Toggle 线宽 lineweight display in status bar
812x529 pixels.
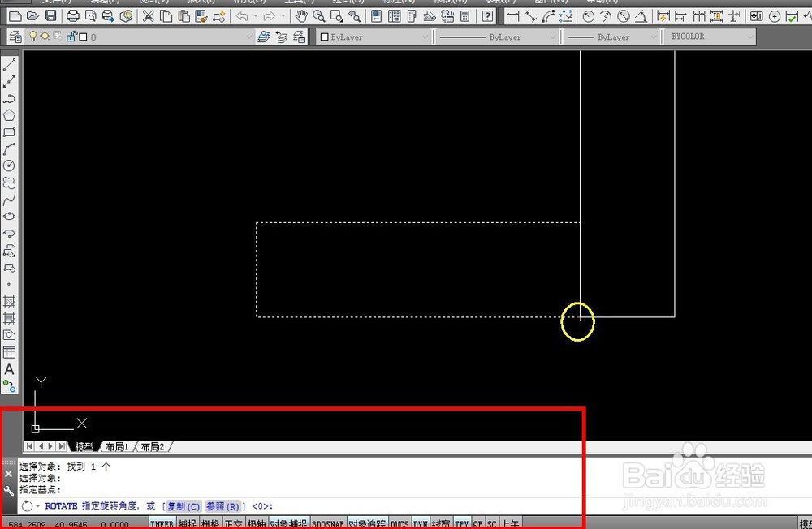[441, 523]
